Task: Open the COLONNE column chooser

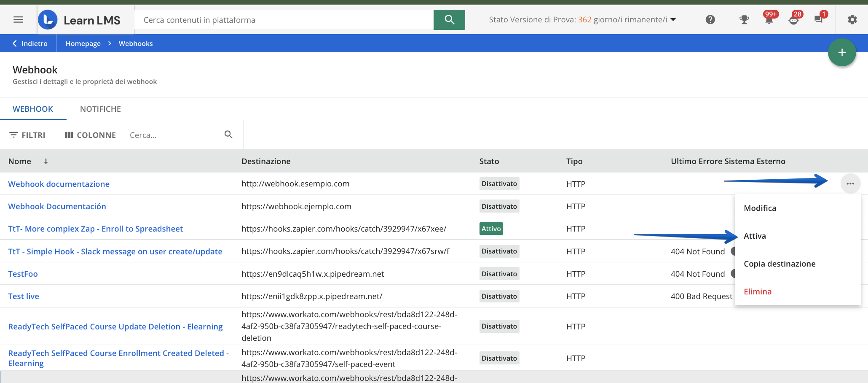Action: pyautogui.click(x=90, y=135)
